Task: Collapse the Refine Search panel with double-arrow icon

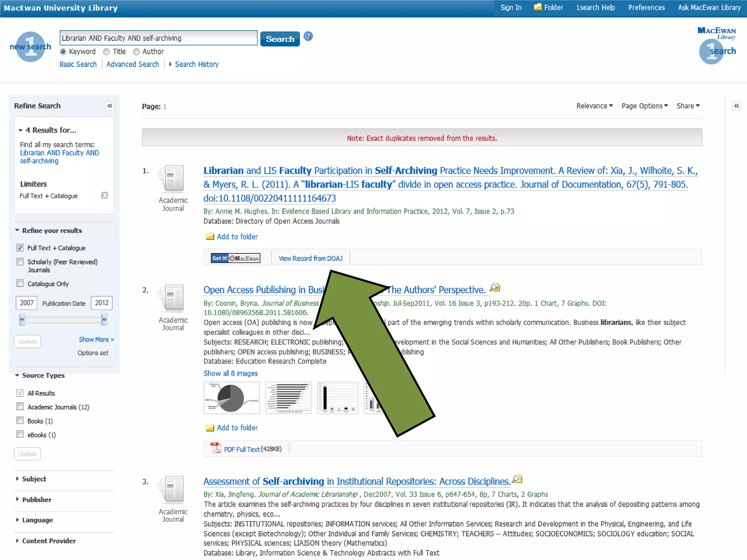Action: tap(110, 106)
